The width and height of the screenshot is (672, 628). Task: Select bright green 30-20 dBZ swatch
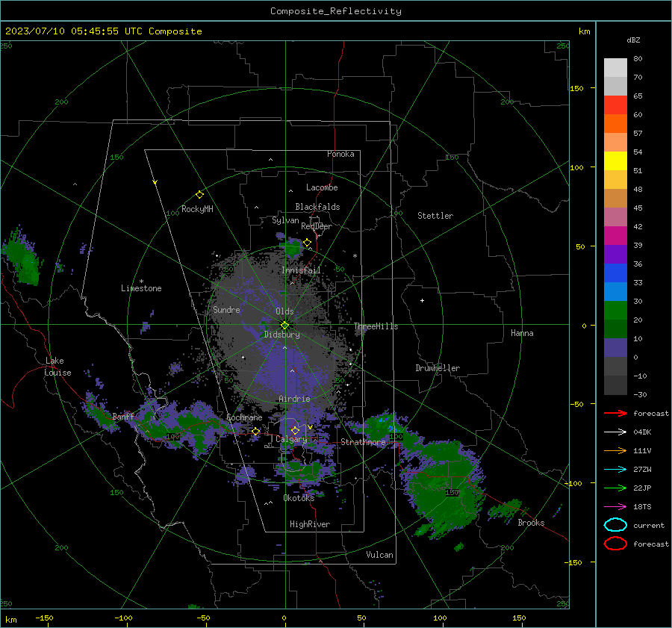pyautogui.click(x=615, y=310)
